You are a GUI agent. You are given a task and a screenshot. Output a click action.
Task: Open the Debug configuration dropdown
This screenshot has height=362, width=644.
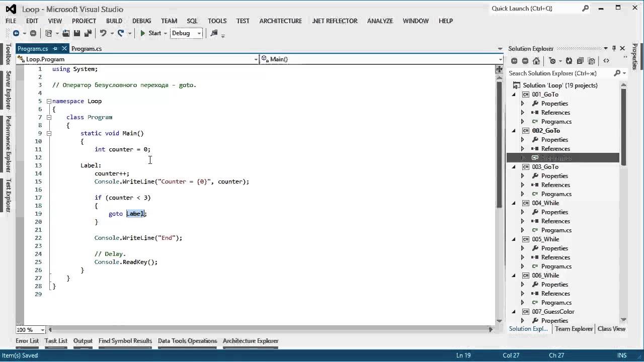point(199,33)
